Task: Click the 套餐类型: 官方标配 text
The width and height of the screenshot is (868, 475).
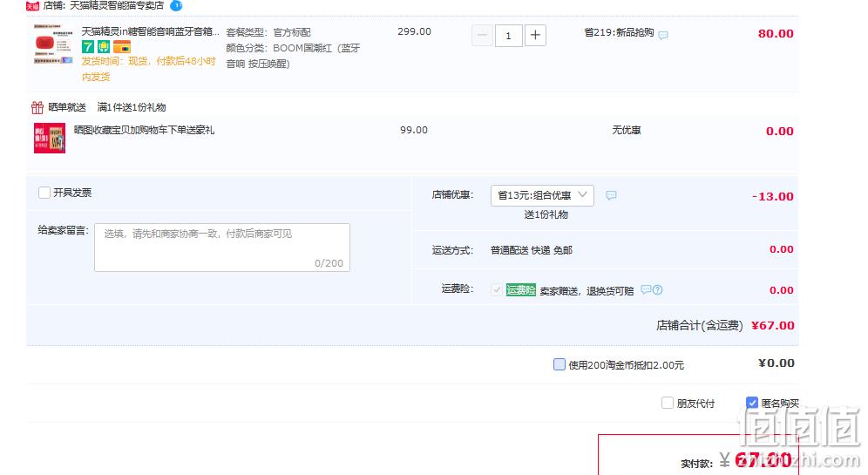Action: (268, 32)
